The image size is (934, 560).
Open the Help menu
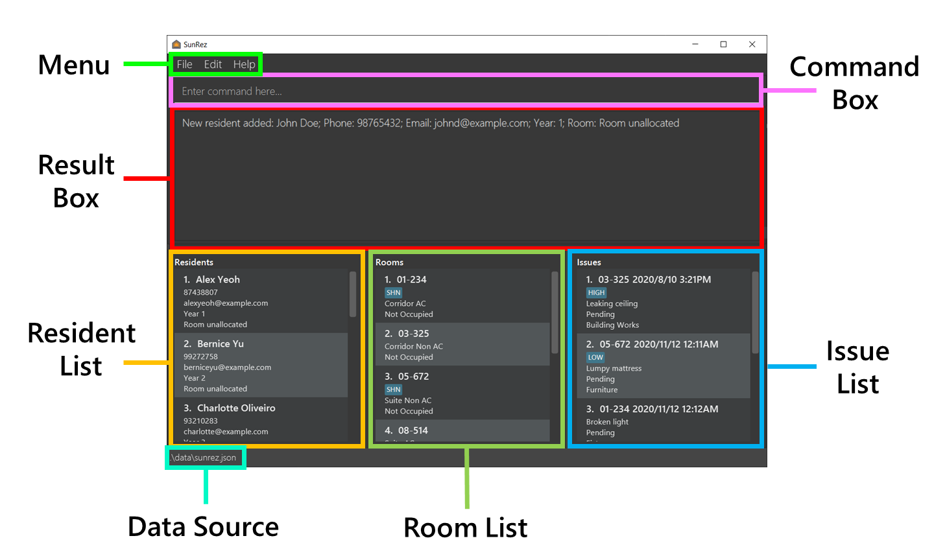(x=245, y=64)
